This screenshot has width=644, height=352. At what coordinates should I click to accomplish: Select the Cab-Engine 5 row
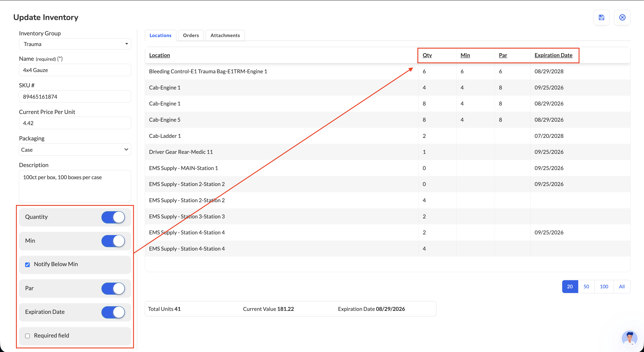388,120
